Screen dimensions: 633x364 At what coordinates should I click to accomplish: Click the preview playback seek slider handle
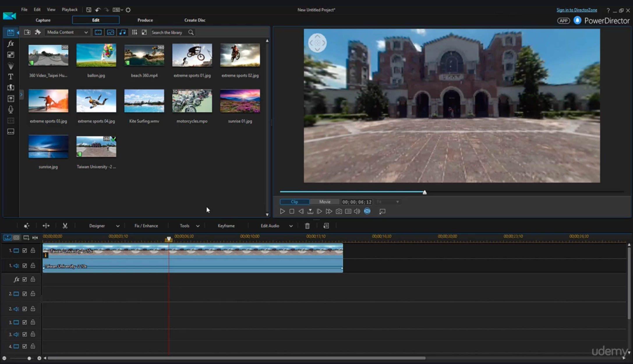point(425,192)
